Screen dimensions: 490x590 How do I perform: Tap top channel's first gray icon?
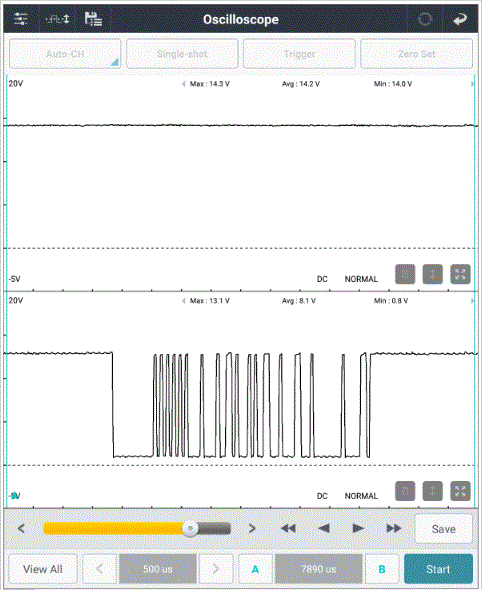[405, 274]
